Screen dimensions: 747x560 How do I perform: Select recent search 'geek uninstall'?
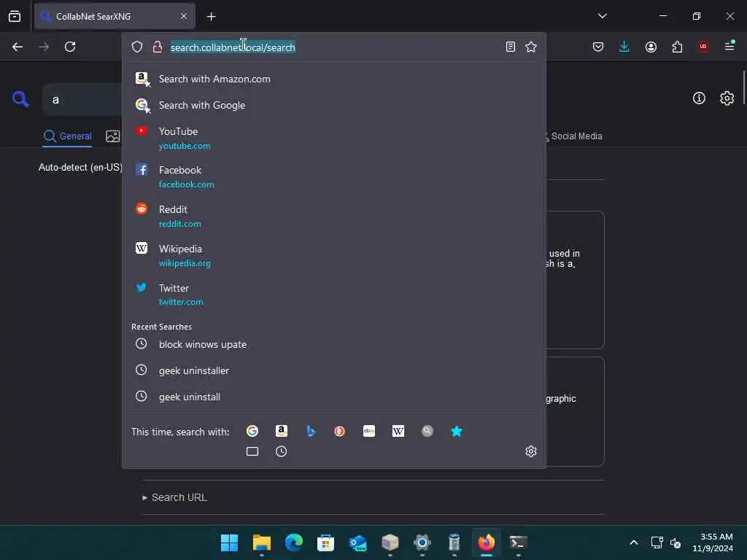click(333, 397)
